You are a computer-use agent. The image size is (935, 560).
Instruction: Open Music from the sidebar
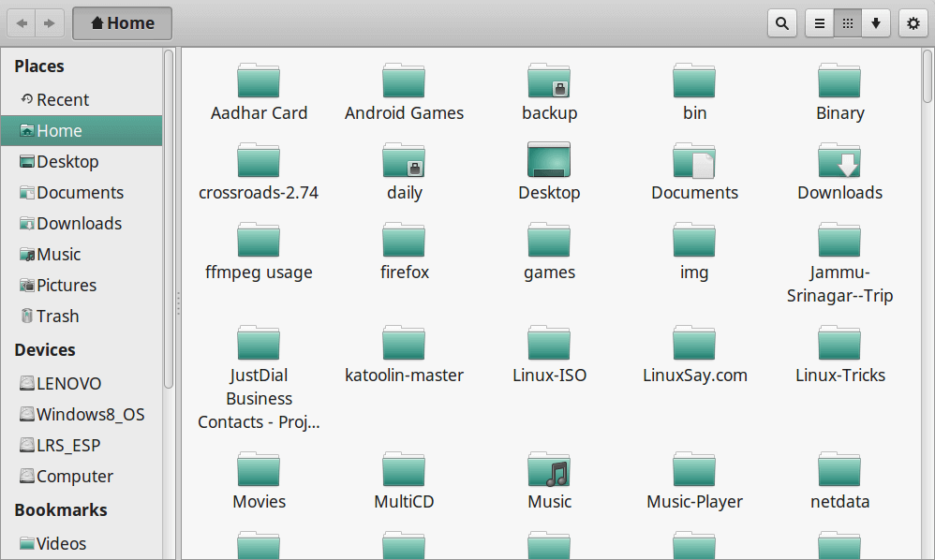pos(82,255)
